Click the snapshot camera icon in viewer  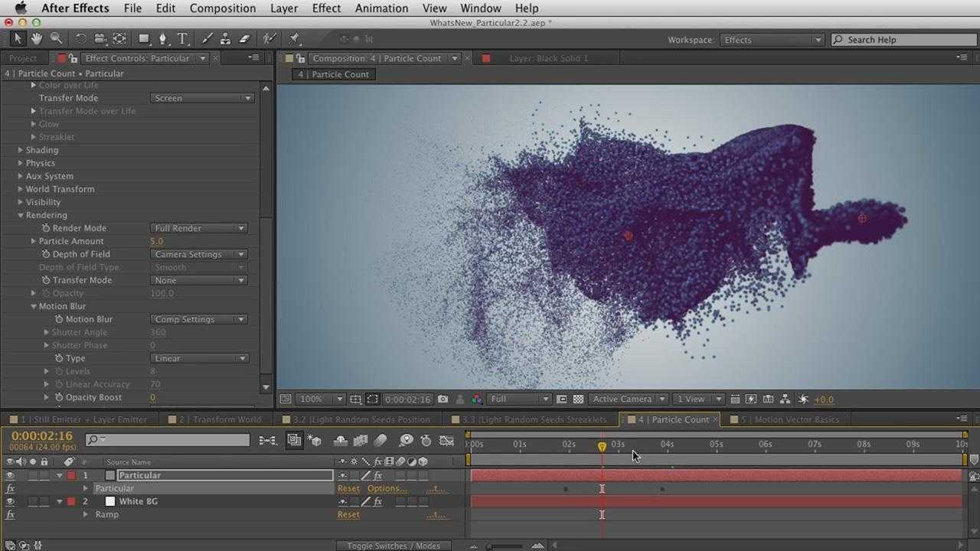(x=443, y=399)
